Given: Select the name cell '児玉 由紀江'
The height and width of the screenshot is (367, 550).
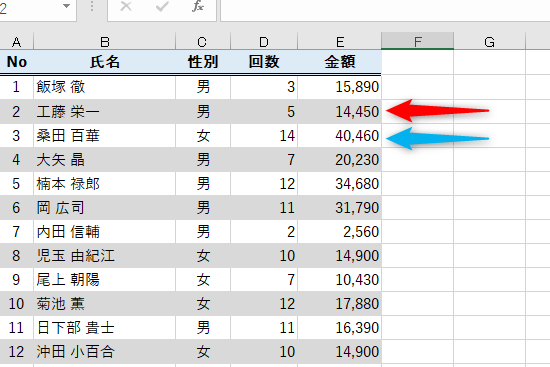Looking at the screenshot, I should coord(105,256).
